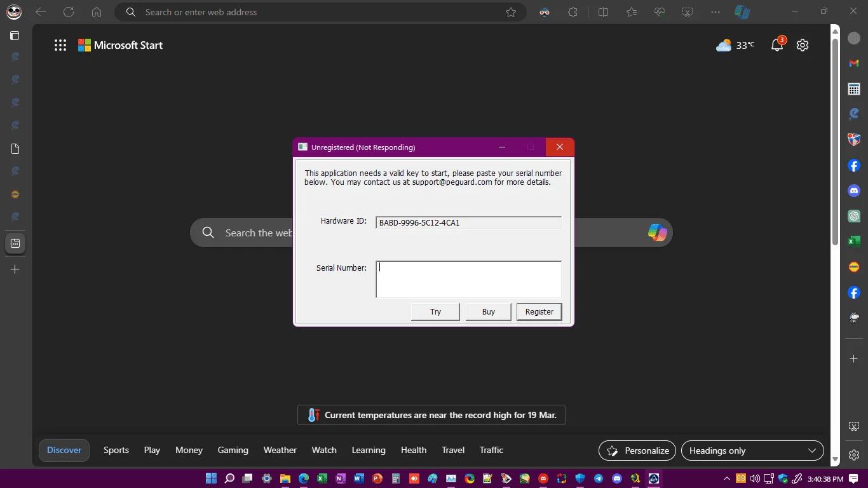Open Edge sidebar settings gear
The image size is (868, 488).
tap(854, 455)
